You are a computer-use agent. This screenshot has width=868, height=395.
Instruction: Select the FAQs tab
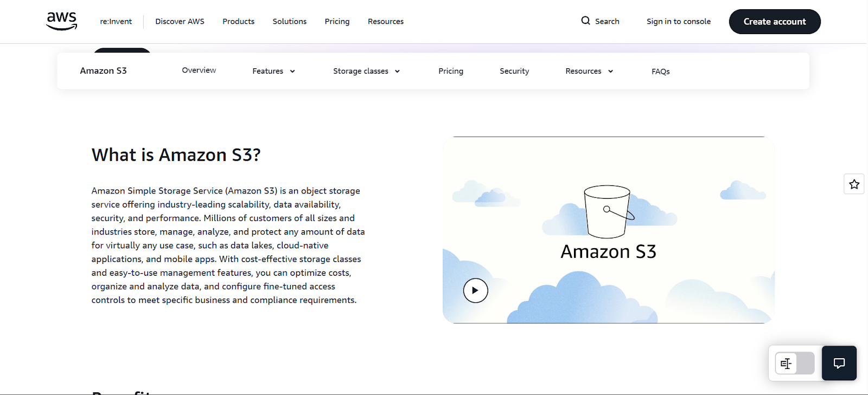pyautogui.click(x=661, y=72)
